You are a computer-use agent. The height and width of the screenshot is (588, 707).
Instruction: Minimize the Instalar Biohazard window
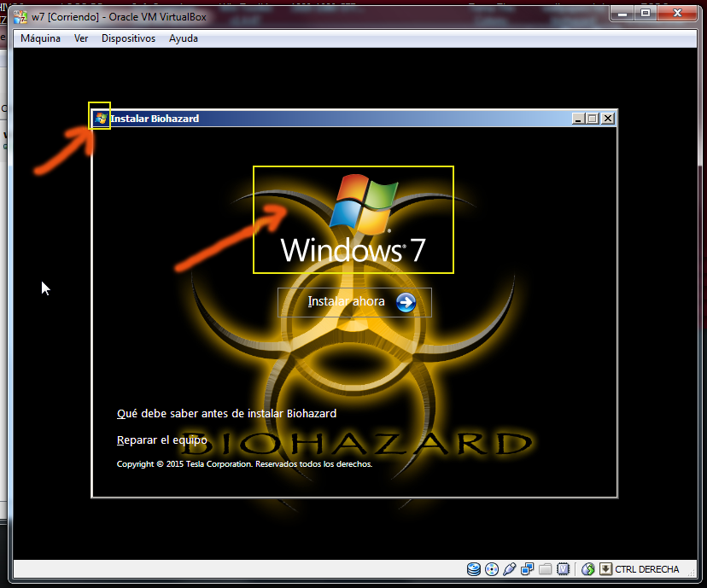tap(578, 119)
